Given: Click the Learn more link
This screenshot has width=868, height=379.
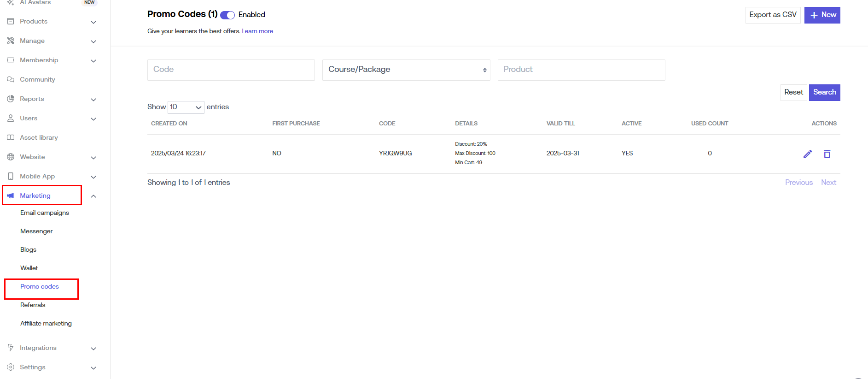Looking at the screenshot, I should click(257, 31).
